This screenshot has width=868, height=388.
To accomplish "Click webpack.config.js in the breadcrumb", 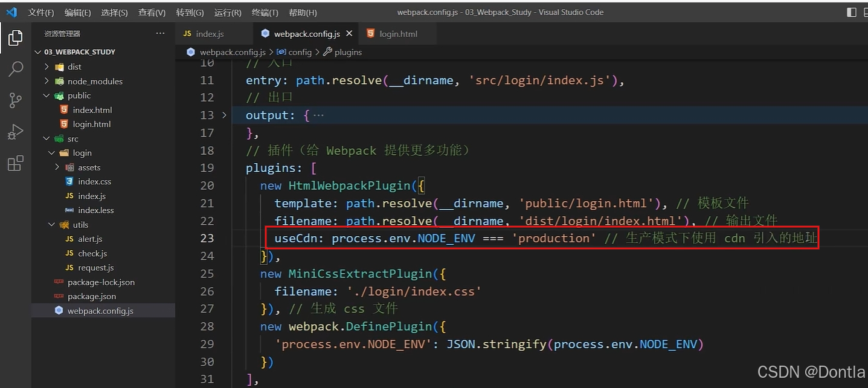I will [x=233, y=52].
